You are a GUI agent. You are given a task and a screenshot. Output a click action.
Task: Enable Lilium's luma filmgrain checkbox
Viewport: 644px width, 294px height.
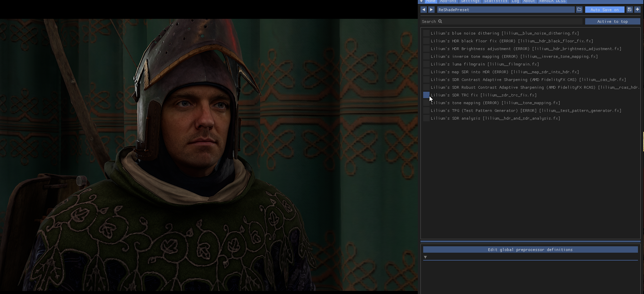426,64
